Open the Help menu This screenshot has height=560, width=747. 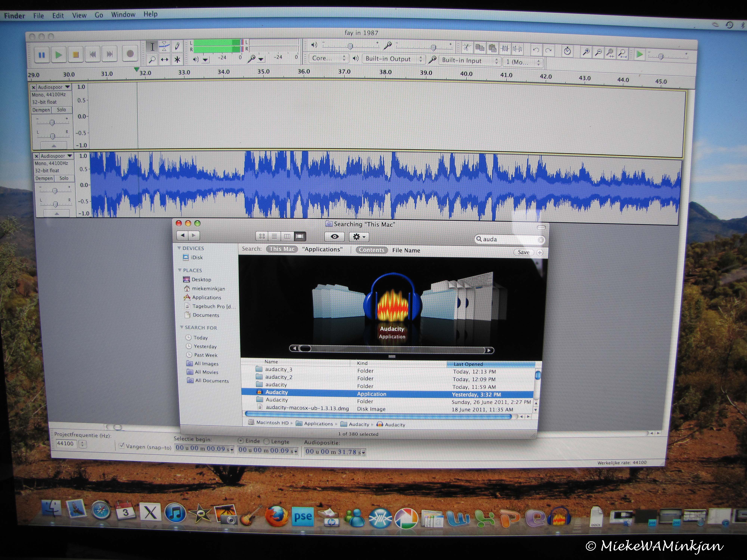click(151, 14)
